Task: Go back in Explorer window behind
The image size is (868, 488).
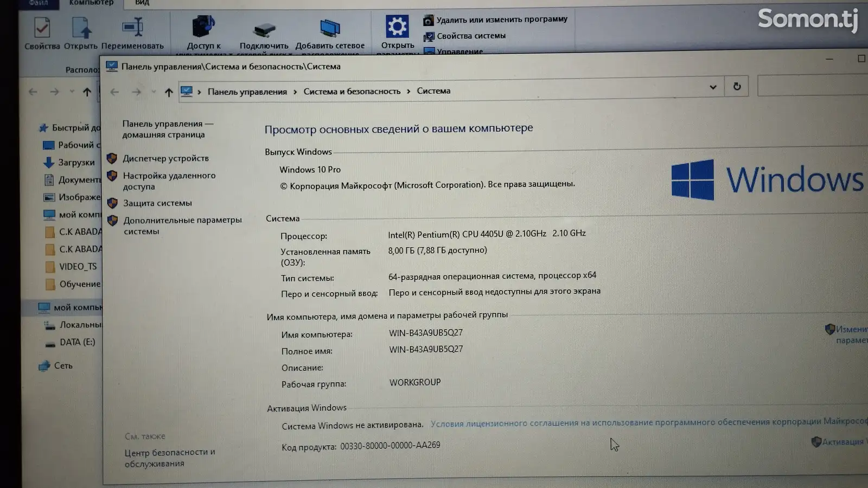Action: tap(33, 92)
